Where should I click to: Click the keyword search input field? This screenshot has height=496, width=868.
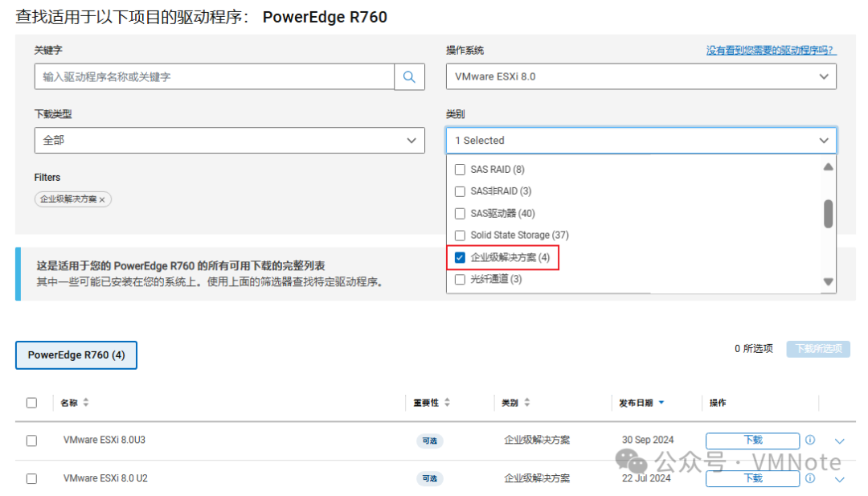point(215,77)
